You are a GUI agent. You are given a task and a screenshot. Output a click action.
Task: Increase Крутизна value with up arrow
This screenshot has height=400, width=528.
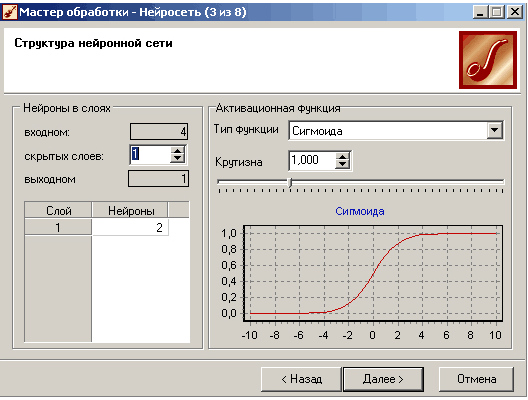342,156
